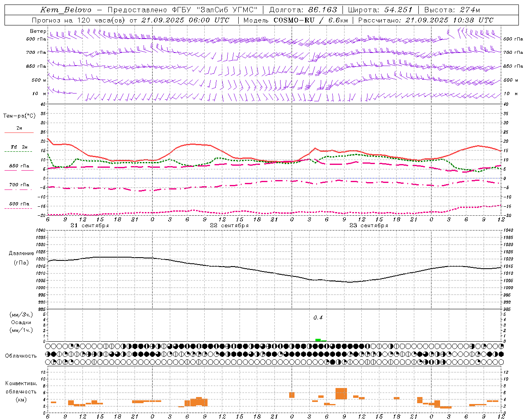Click the tallest orange convective cloud bar

pos(341,394)
